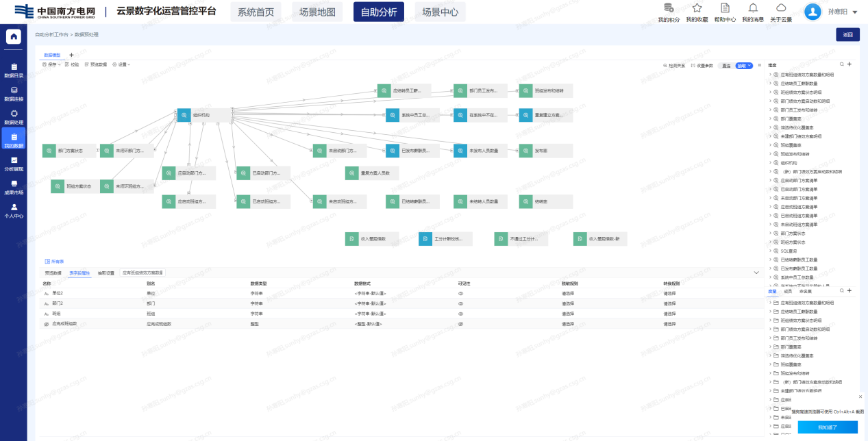Image resolution: width=868 pixels, height=441 pixels.
Task: Expand the SQL查询 tree item
Action: [x=770, y=251]
